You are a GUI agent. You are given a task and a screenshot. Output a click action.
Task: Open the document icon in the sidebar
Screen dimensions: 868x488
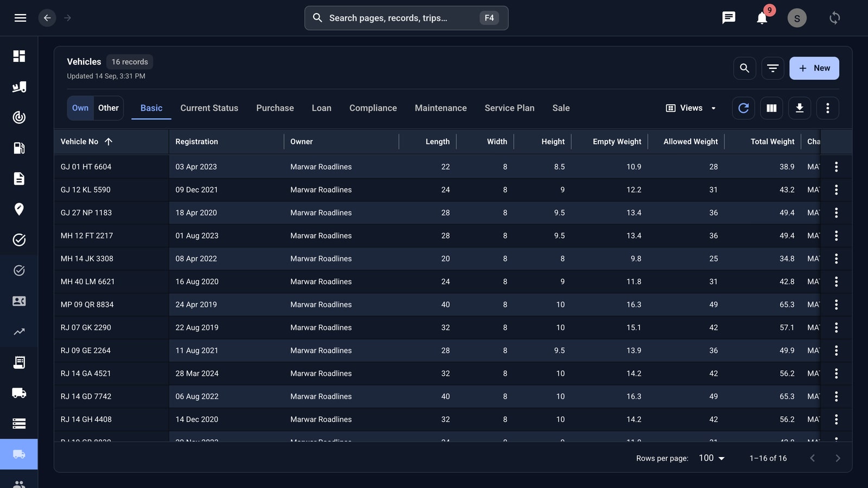coord(19,178)
